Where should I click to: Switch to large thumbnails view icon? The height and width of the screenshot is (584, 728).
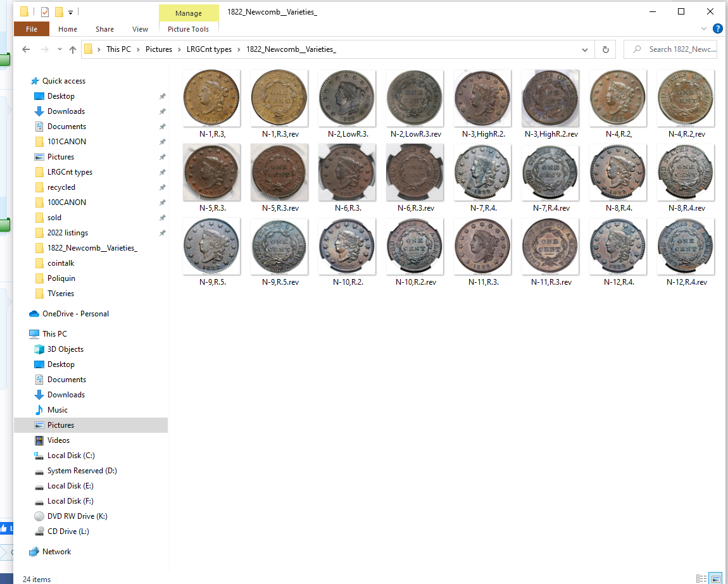[x=716, y=578]
